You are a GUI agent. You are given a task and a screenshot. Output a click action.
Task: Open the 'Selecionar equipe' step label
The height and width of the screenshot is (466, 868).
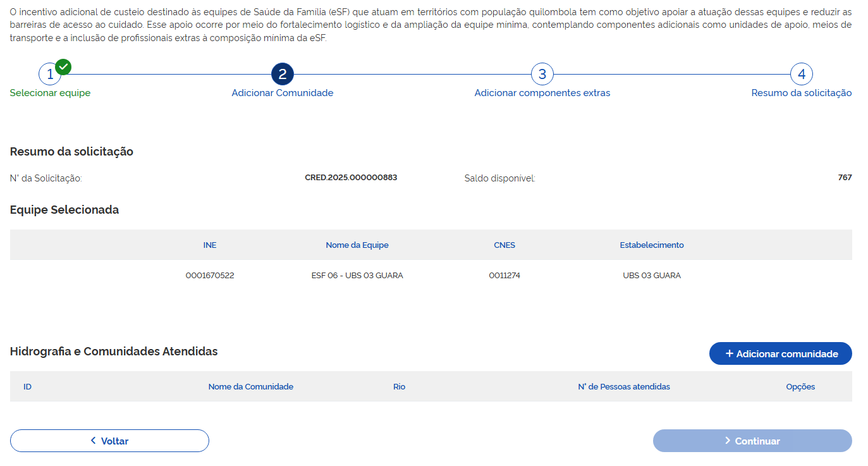[x=50, y=93]
